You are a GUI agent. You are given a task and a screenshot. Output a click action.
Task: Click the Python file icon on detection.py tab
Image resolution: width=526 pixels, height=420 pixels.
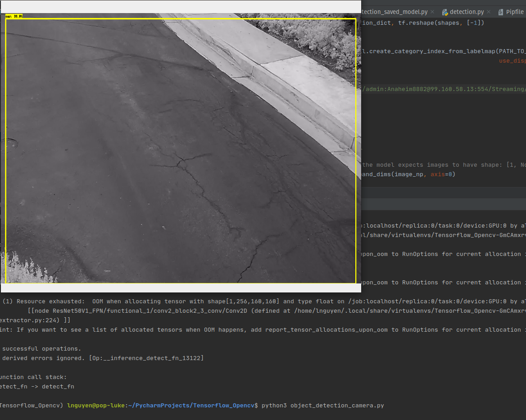click(445, 13)
